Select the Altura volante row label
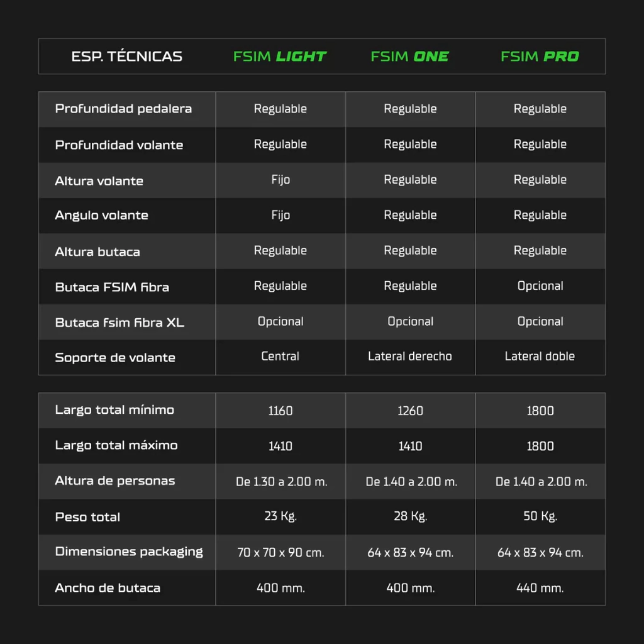Screen dimensions: 644x644 (99, 180)
